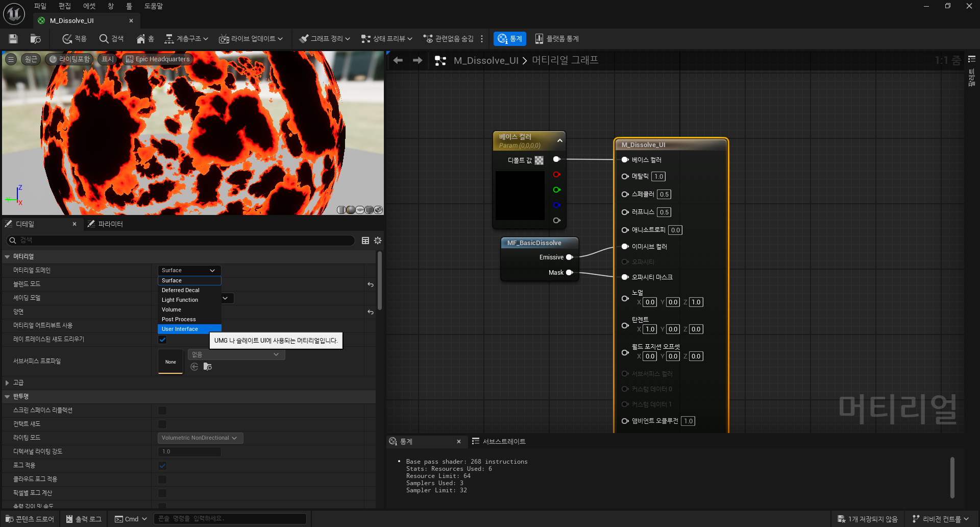Toggle the 통계 stats button in toolbar
Screen dimensions: 980x527
(x=510, y=39)
